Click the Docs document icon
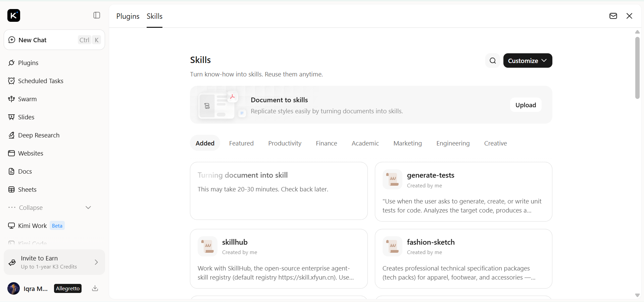Image resolution: width=644 pixels, height=302 pixels. pyautogui.click(x=11, y=171)
